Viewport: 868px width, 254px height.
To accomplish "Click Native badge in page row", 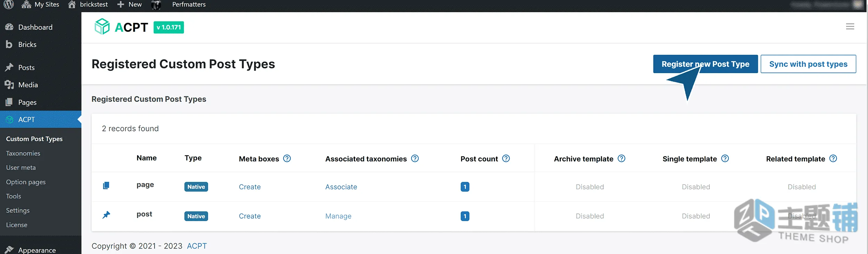I will coord(196,187).
